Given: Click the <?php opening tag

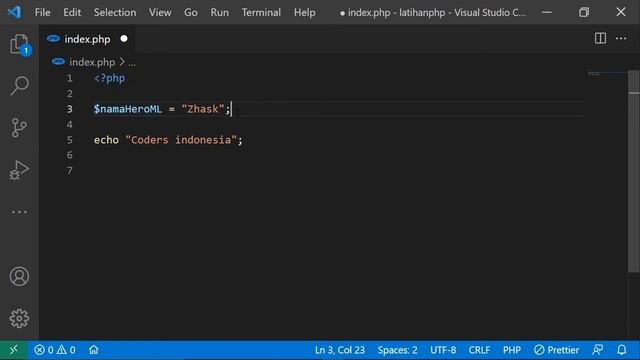Looking at the screenshot, I should 109,78.
